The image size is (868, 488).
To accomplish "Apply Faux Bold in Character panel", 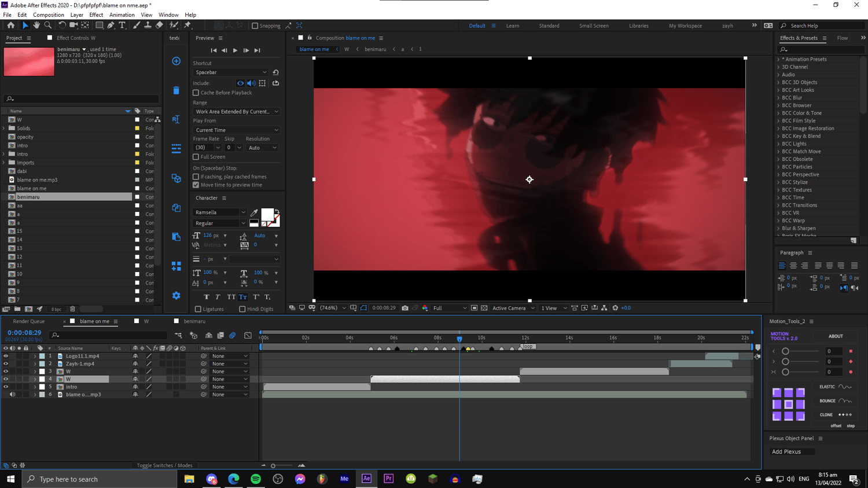I will click(207, 297).
